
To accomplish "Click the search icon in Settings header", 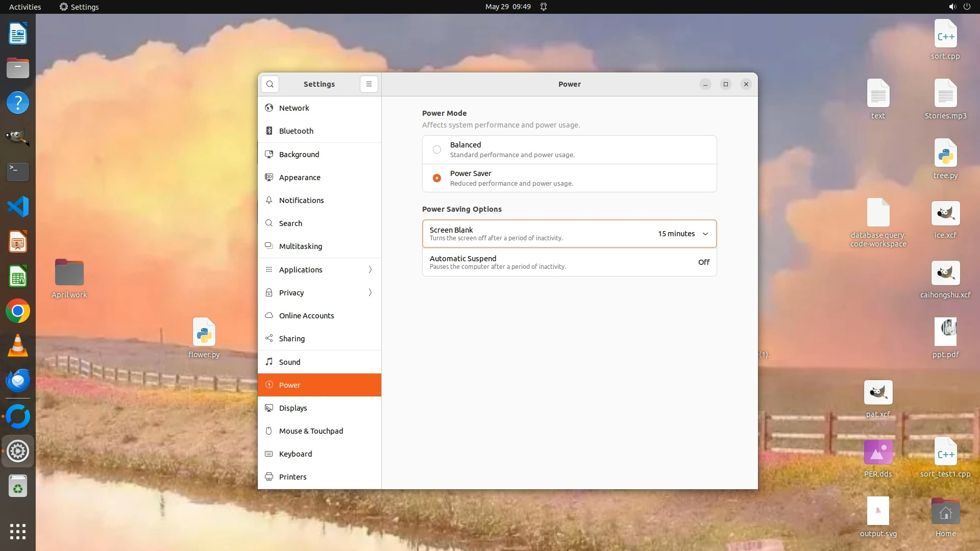I will 270,84.
